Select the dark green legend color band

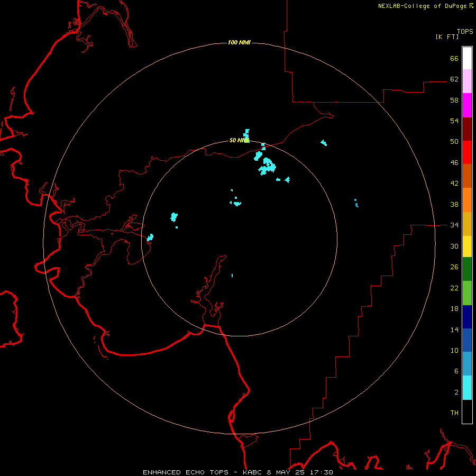pos(467,269)
